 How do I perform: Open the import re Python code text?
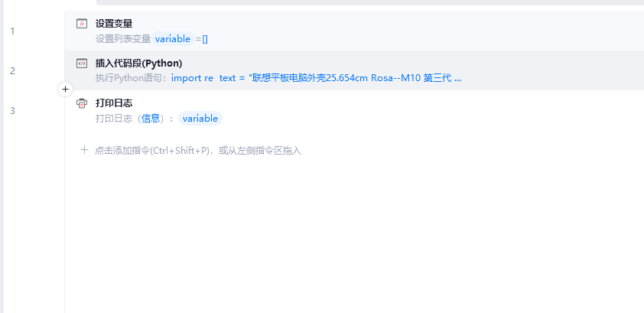click(316, 78)
